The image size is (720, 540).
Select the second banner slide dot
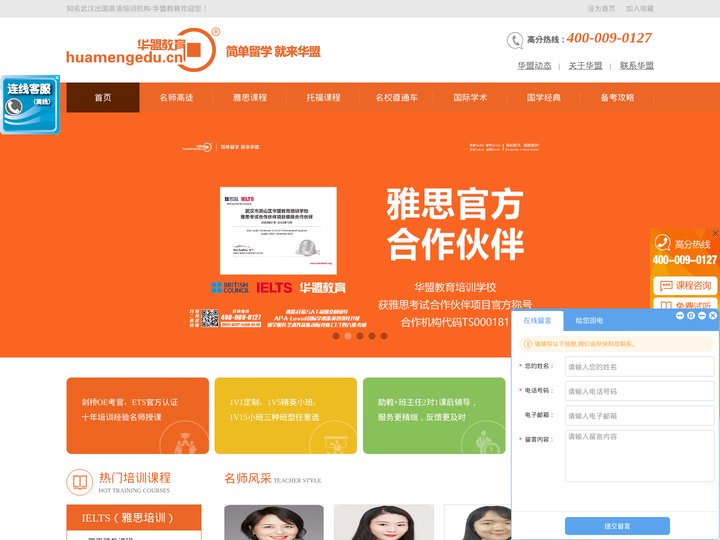[348, 336]
